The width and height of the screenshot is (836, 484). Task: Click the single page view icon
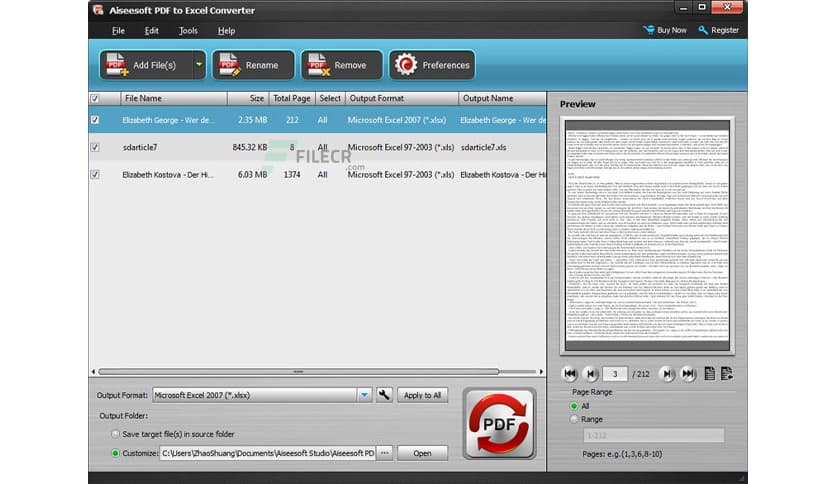[710, 374]
